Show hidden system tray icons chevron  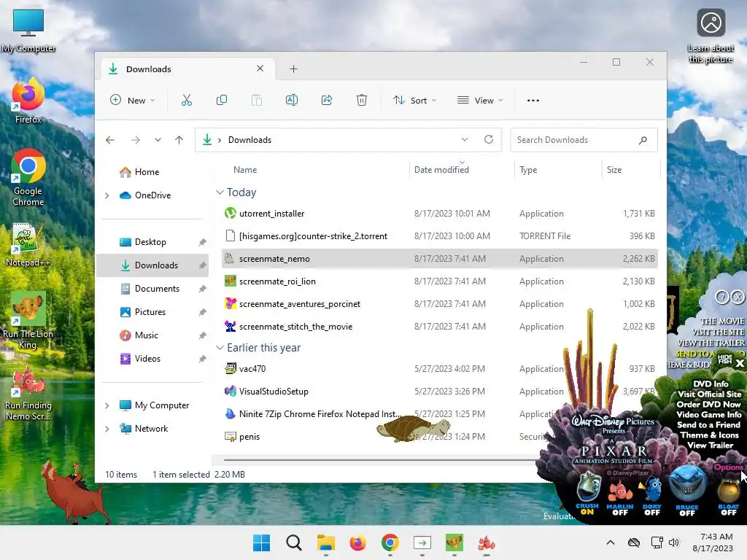611,542
